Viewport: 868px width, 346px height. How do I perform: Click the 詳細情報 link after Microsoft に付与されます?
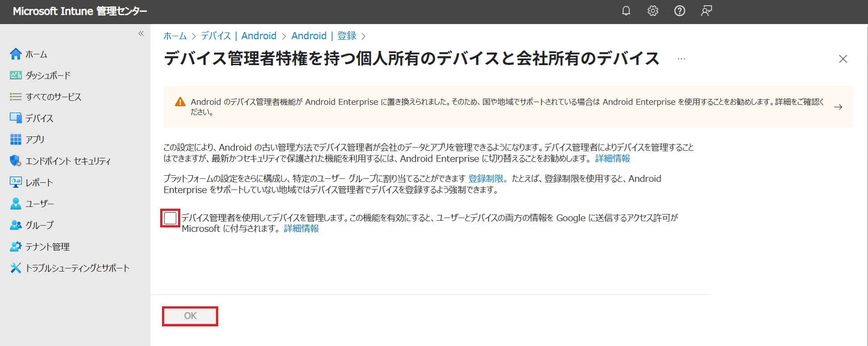[301, 228]
